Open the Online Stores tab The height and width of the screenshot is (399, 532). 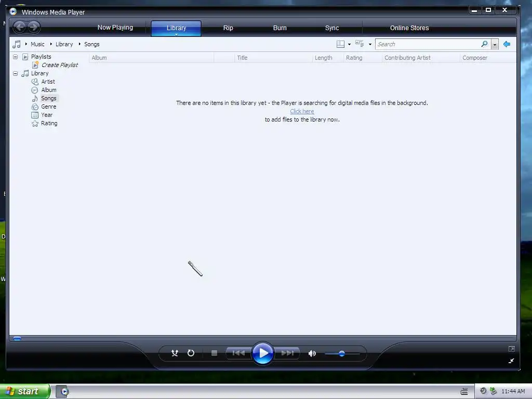point(409,28)
